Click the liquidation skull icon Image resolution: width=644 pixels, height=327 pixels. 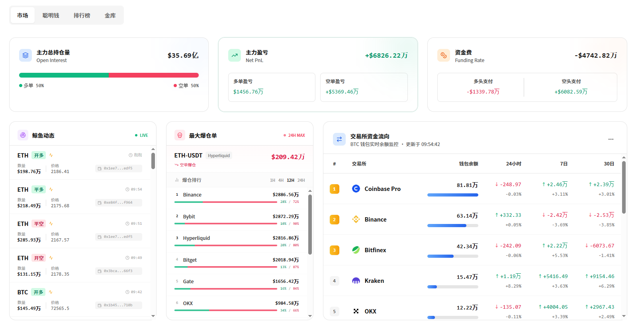click(x=180, y=135)
